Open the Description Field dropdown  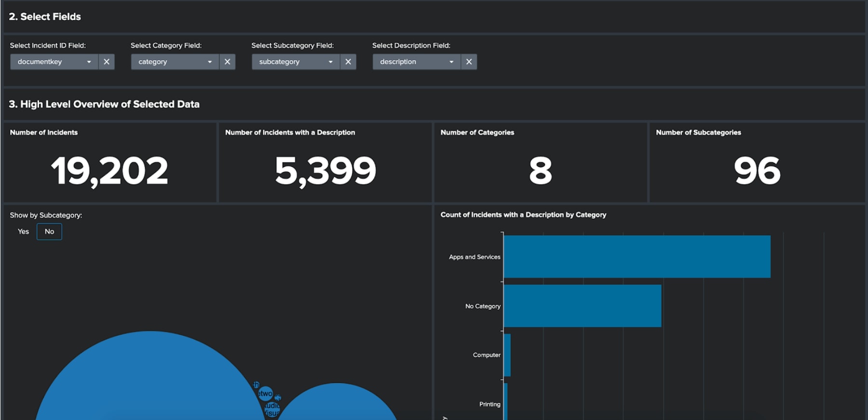(x=417, y=62)
